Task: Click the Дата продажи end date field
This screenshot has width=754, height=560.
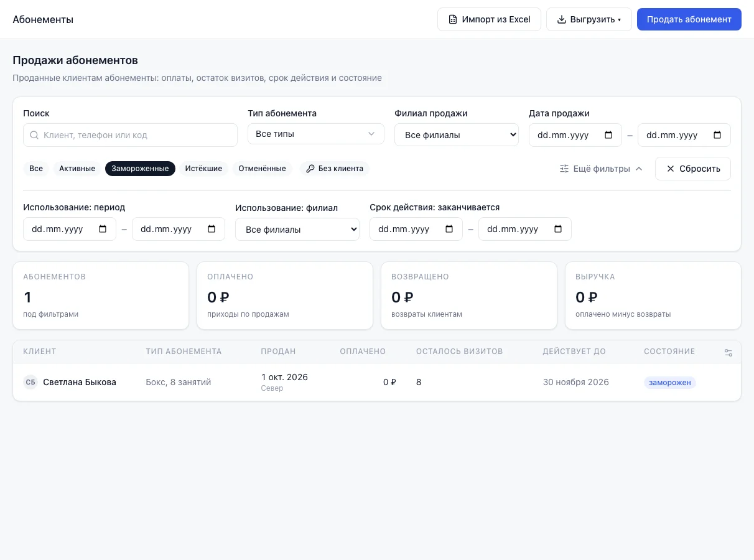Action: coord(684,135)
